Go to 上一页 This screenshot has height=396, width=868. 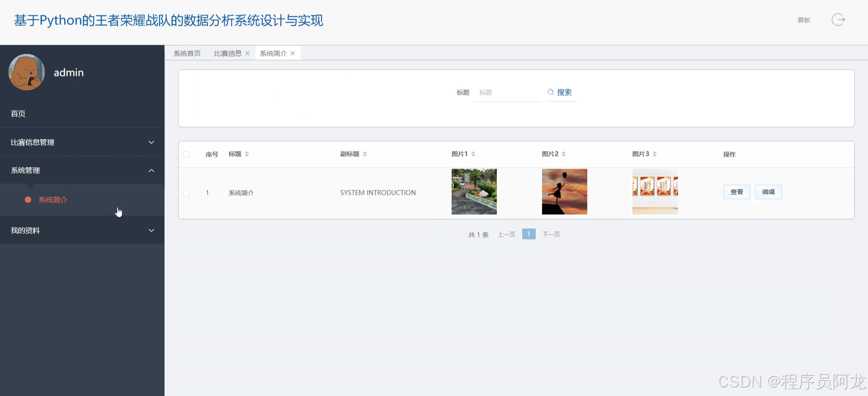[x=506, y=234]
